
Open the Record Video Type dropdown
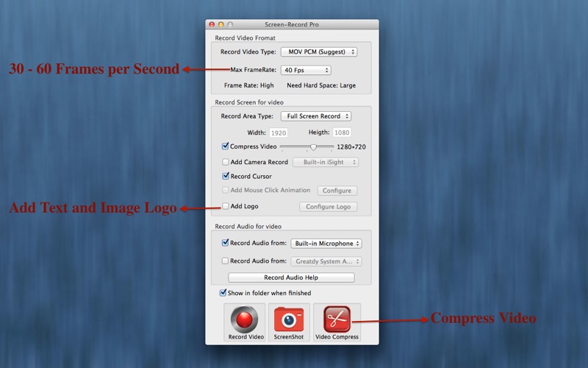pyautogui.click(x=319, y=52)
